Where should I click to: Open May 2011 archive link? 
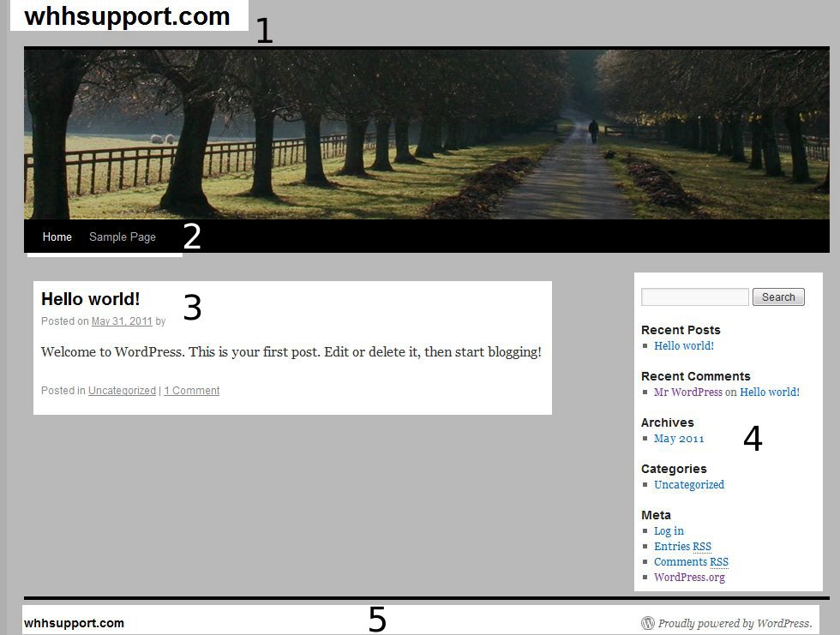click(x=679, y=439)
